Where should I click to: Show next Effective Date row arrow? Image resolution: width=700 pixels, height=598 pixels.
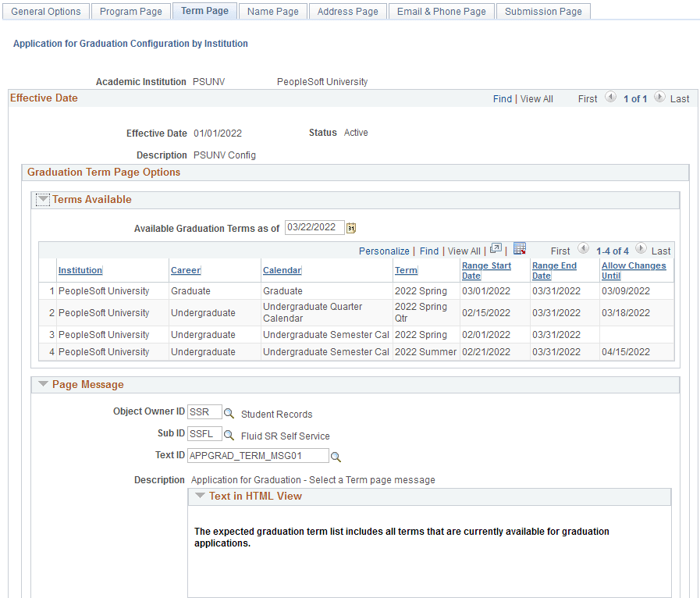pos(659,97)
